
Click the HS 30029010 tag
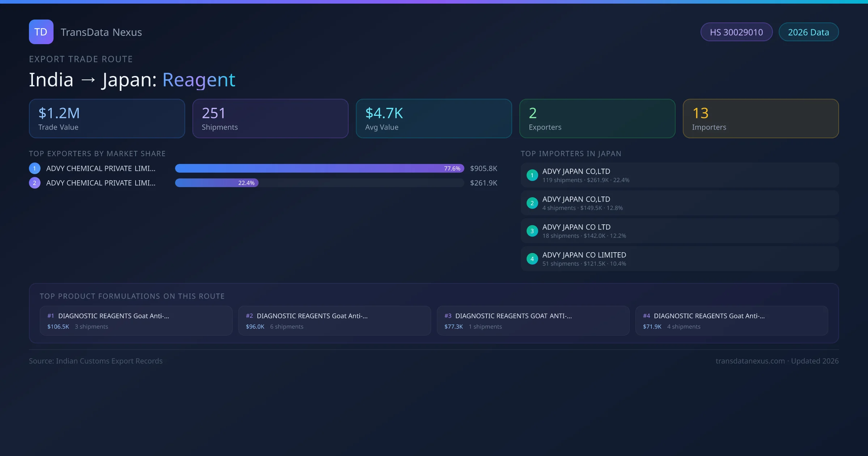click(736, 32)
